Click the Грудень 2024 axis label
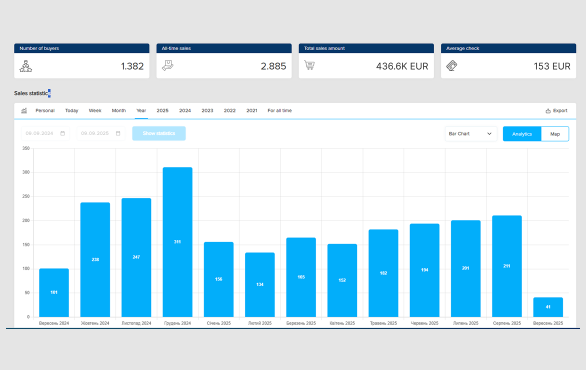This screenshot has height=370, width=586. coord(178,323)
